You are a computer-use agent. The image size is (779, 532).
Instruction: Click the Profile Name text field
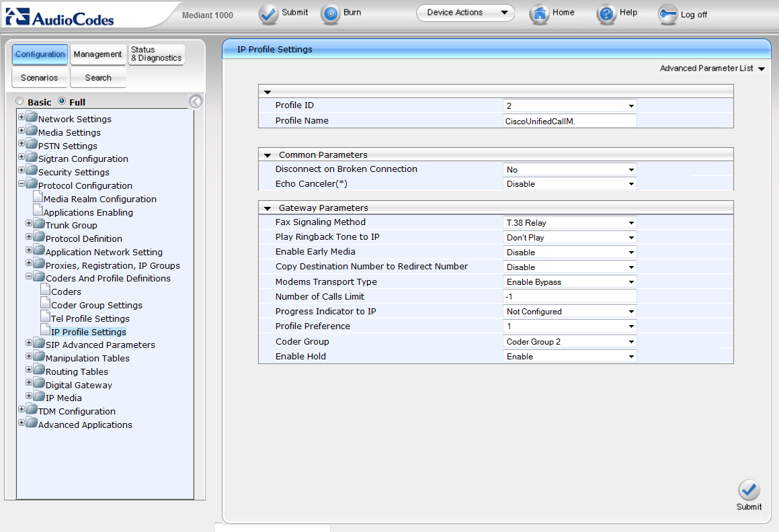569,121
